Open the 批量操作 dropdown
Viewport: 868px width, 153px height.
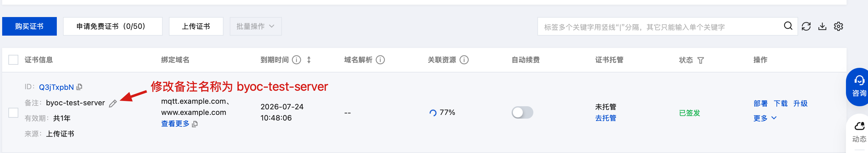pyautogui.click(x=255, y=26)
